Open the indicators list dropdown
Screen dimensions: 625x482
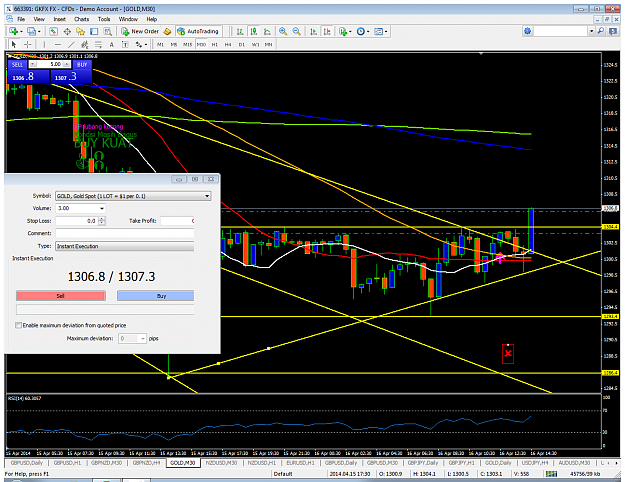point(345,31)
